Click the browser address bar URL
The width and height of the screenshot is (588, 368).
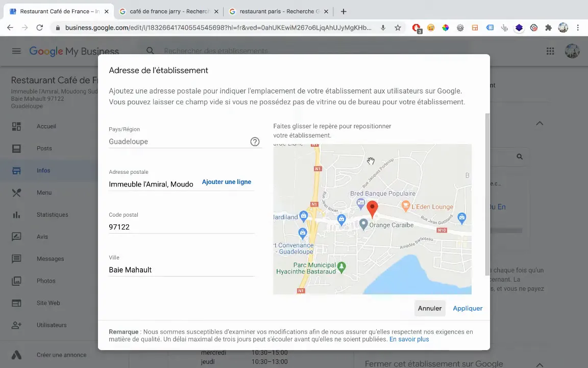tap(218, 28)
